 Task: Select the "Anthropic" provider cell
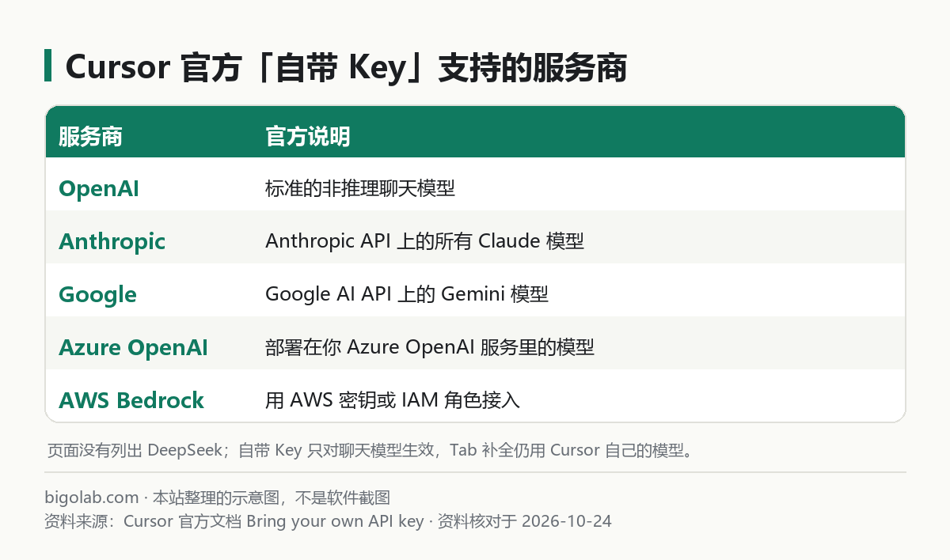pyautogui.click(x=112, y=241)
